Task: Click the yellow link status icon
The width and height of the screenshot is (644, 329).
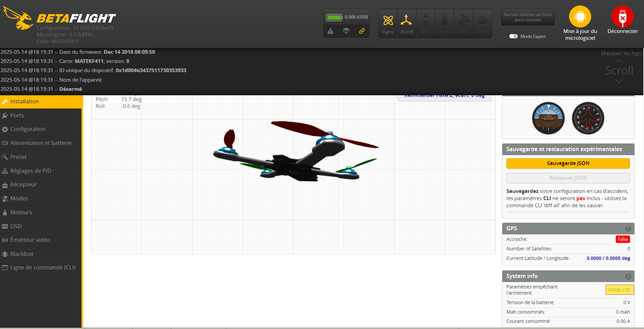Action: coord(362,31)
